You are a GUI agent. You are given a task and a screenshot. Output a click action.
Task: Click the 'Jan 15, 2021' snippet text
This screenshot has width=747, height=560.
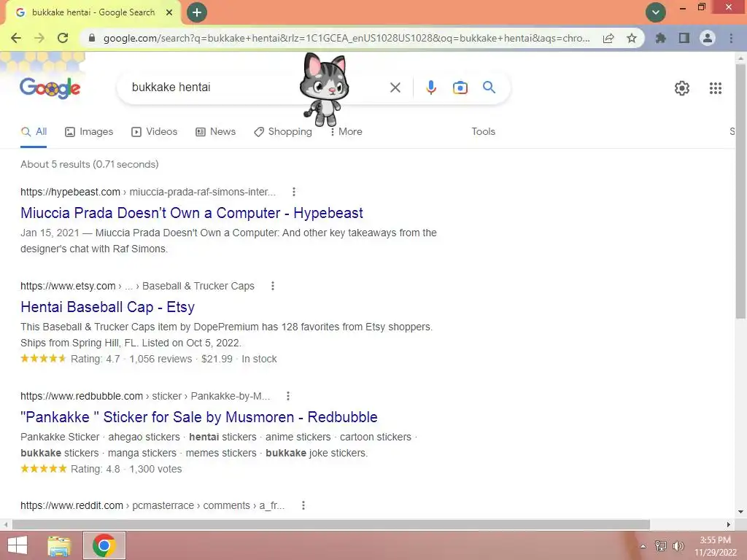coord(50,233)
